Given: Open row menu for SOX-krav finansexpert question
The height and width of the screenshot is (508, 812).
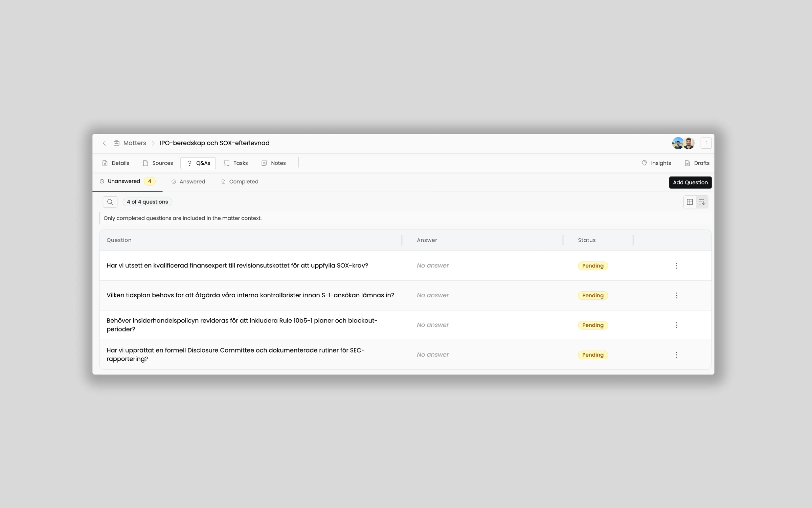Looking at the screenshot, I should [676, 266].
